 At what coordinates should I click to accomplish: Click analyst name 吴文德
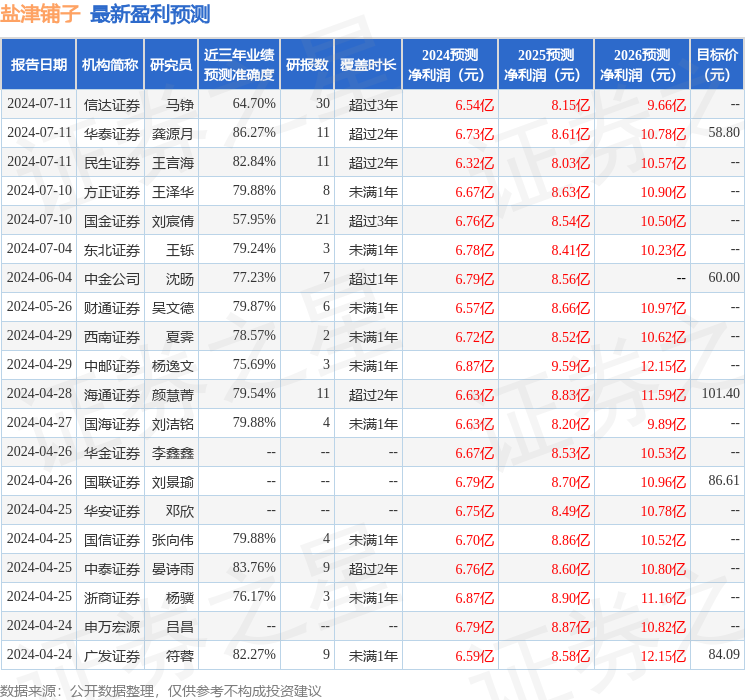172,307
